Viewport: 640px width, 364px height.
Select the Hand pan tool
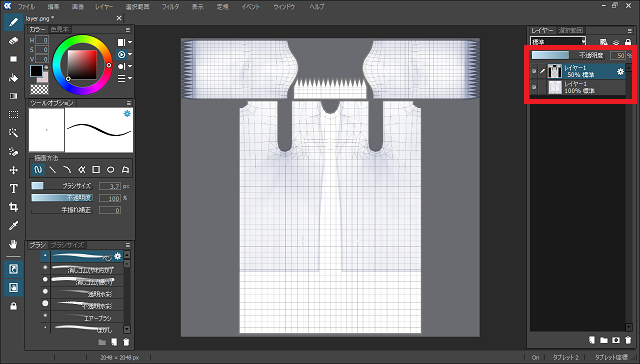[x=13, y=244]
